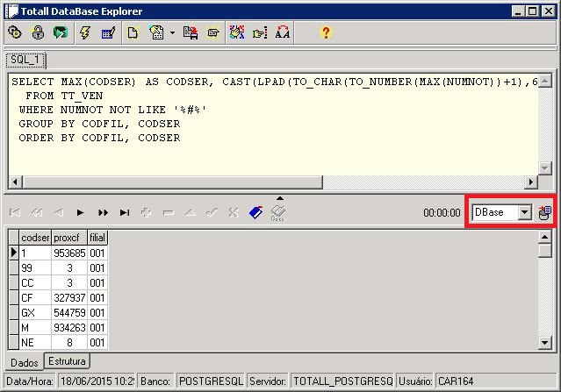Create a new blank SQL page
This screenshot has width=561, height=392.
[x=133, y=32]
